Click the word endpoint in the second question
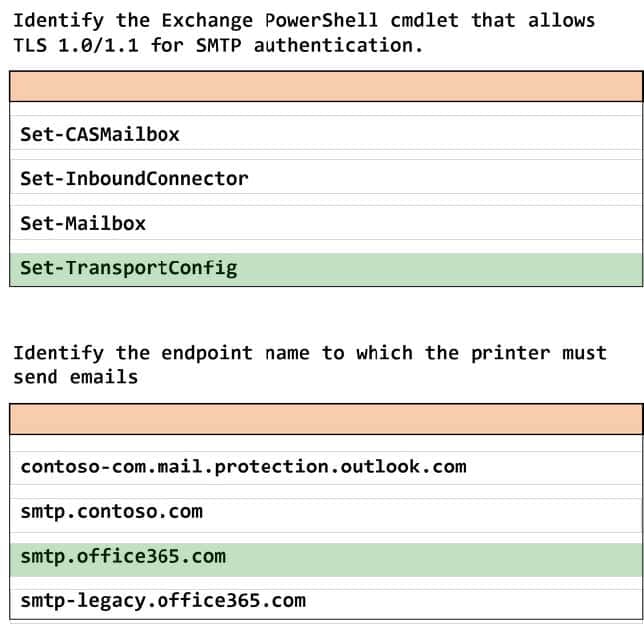This screenshot has height=625, width=644. 207,353
